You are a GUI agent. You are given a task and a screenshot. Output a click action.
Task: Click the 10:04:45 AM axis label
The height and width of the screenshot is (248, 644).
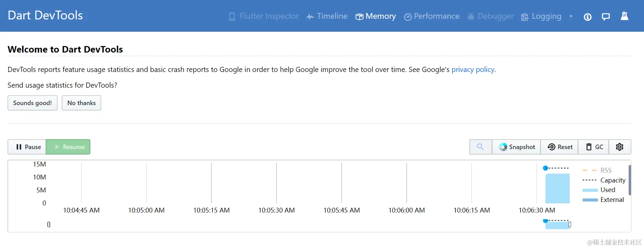pos(81,210)
